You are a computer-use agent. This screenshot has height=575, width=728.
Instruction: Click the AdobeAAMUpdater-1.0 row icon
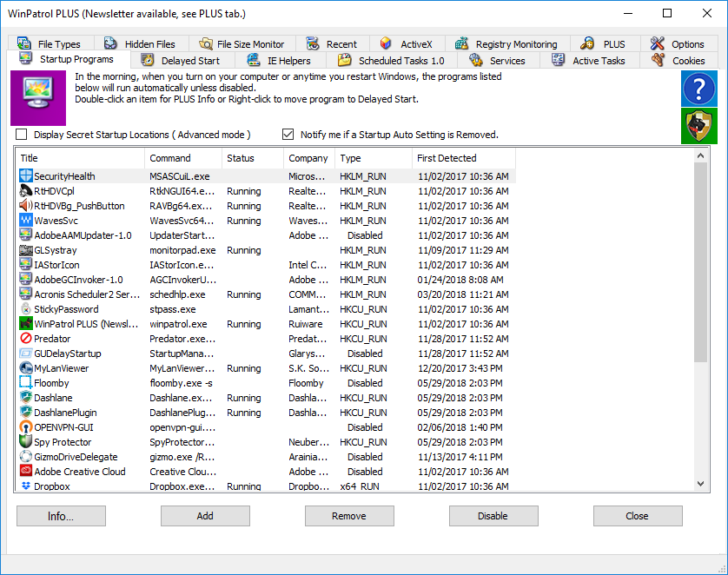(x=26, y=235)
